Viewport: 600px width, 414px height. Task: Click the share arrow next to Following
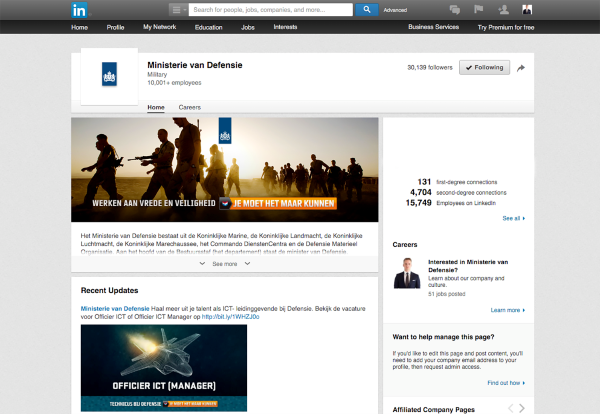pos(521,68)
